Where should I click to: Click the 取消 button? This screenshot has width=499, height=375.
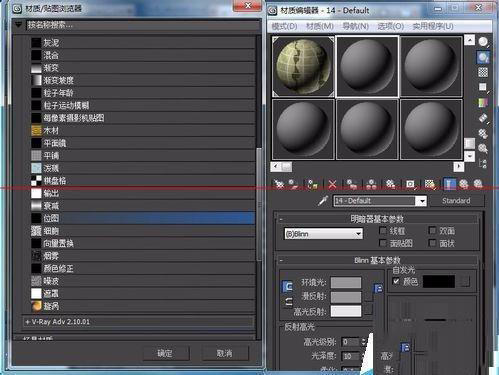(x=224, y=353)
